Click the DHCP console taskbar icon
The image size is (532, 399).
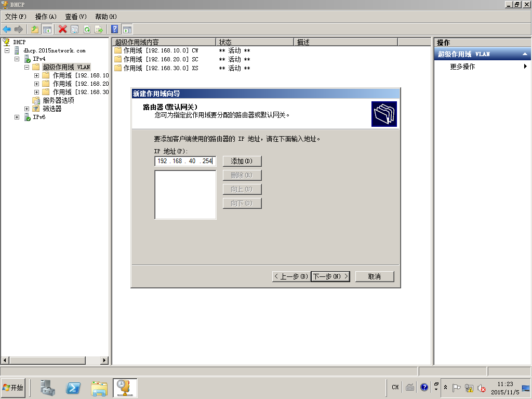tap(125, 388)
